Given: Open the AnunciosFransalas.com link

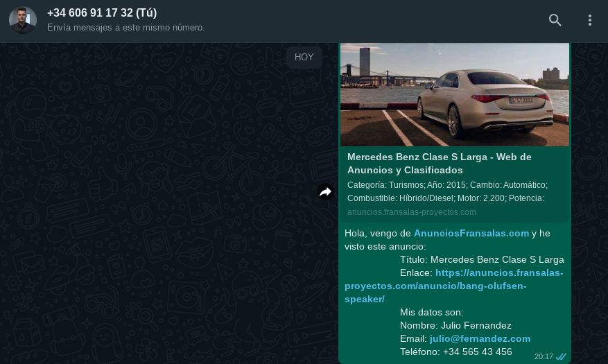Looking at the screenshot, I should click(471, 234).
